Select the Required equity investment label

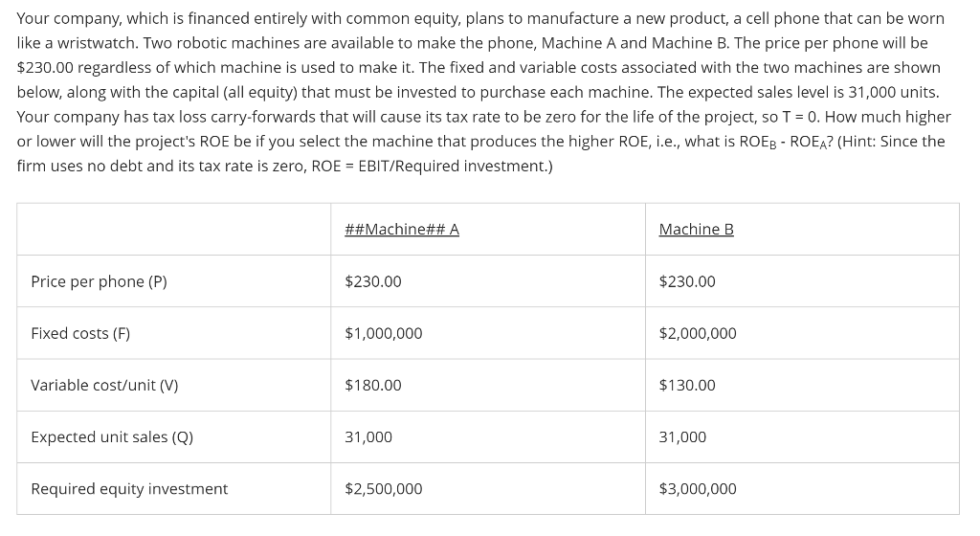129,489
